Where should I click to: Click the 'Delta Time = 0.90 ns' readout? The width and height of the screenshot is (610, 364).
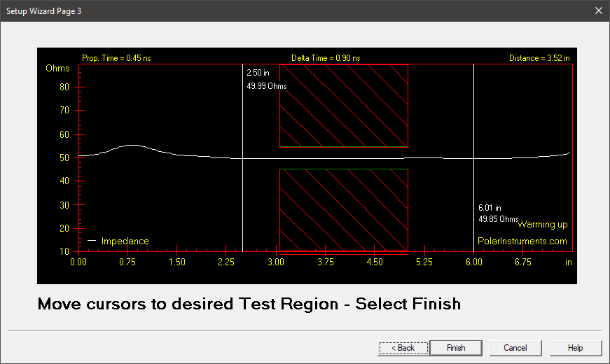tap(326, 58)
